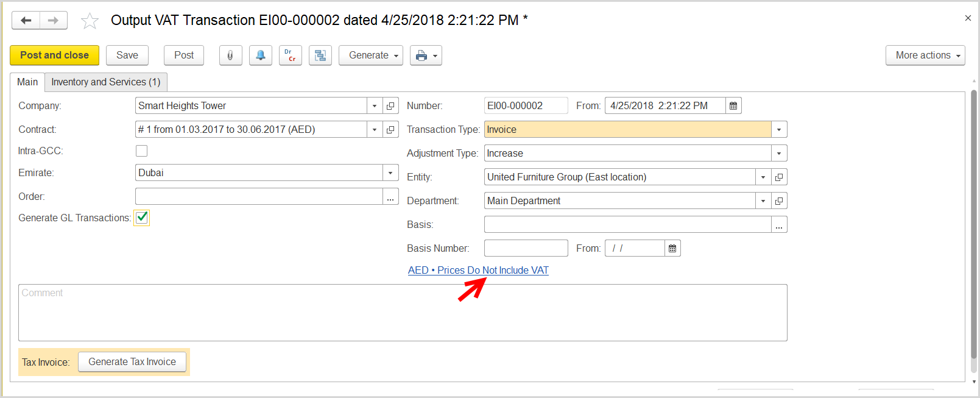
Task: Switch to the Main tab
Action: point(27,82)
